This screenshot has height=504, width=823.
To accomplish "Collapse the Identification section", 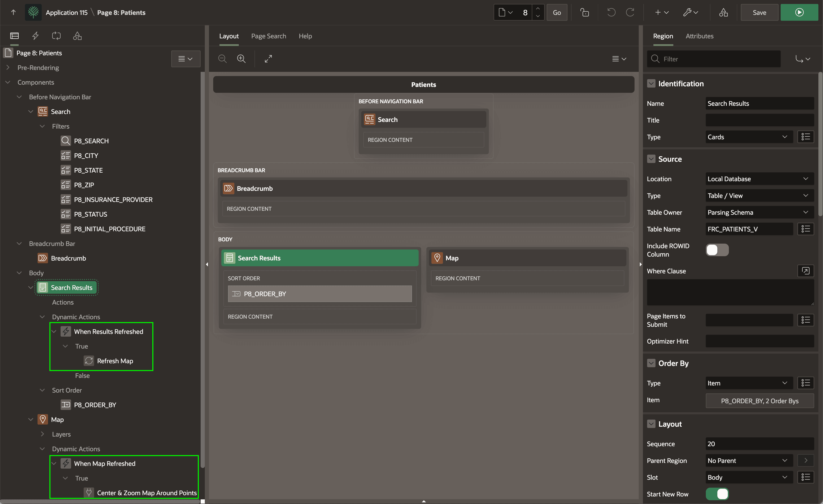I will pos(651,83).
